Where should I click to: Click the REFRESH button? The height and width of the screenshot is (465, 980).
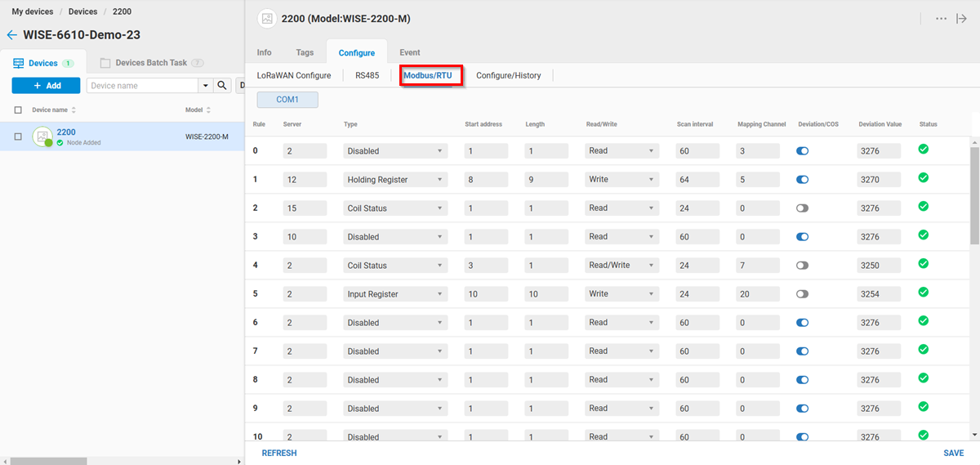(x=279, y=453)
